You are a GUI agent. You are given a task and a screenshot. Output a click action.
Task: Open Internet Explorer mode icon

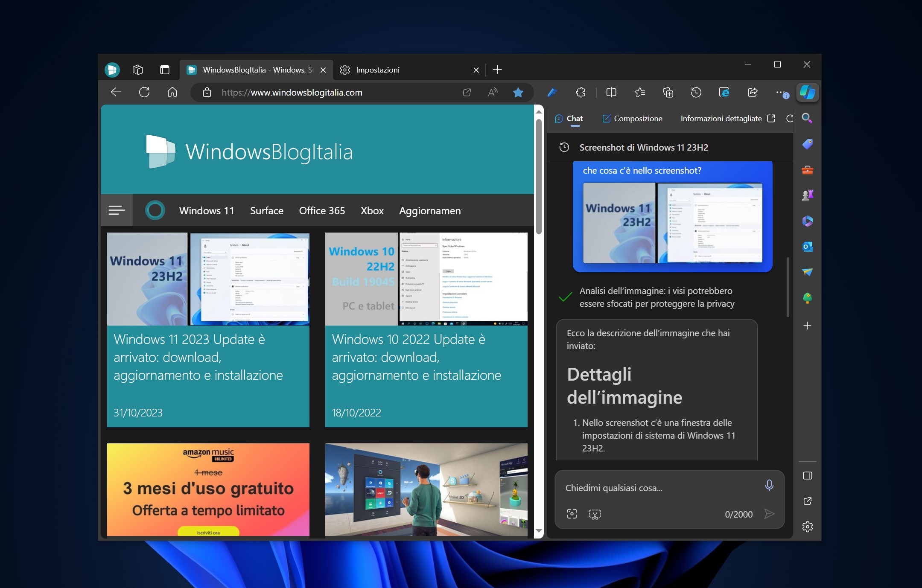click(724, 92)
